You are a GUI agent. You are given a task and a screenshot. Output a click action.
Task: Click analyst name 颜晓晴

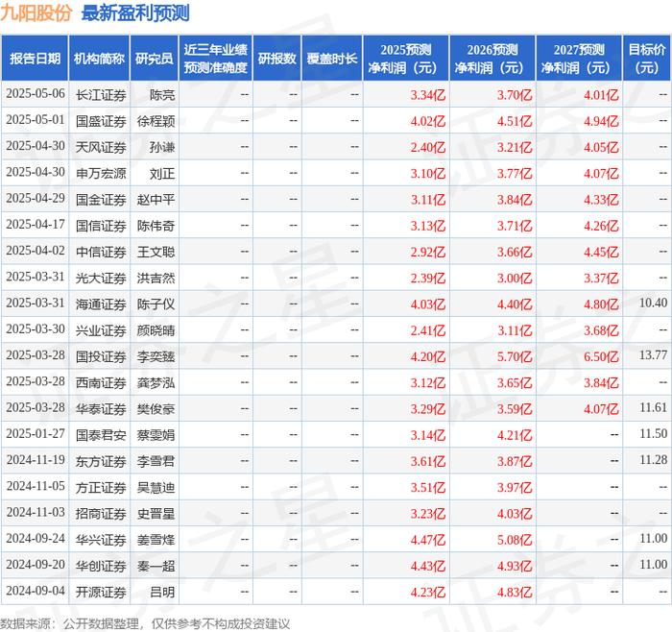click(156, 330)
